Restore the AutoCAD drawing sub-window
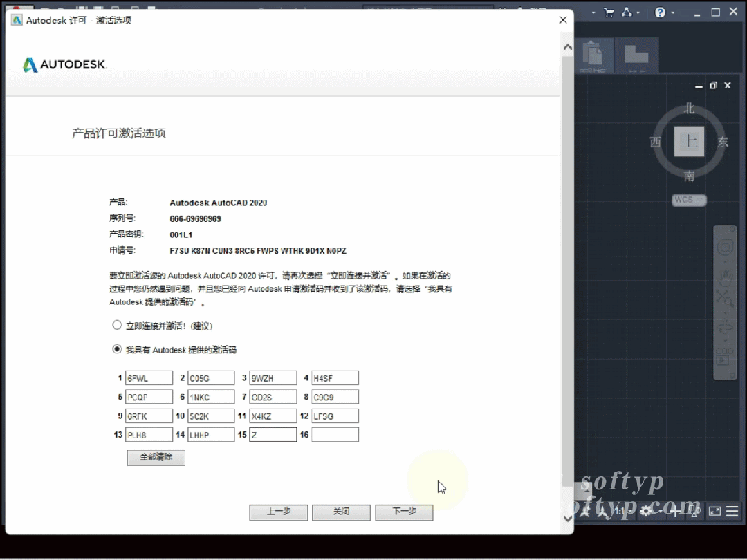Viewport: 747px width, 560px height. click(x=713, y=85)
